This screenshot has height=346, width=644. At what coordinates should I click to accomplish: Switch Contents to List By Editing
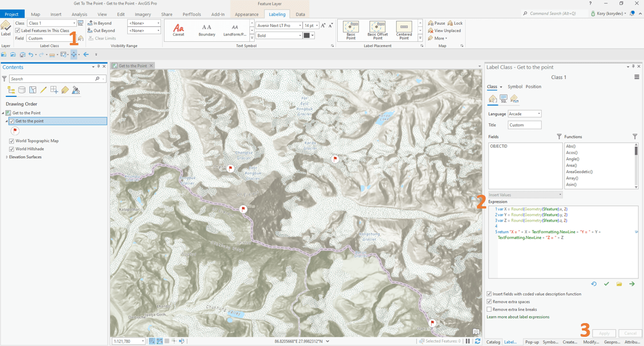tap(43, 90)
